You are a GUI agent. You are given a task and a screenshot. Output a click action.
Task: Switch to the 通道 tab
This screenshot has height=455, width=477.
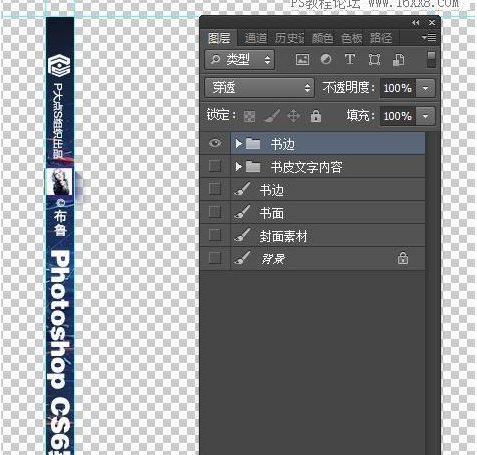click(256, 38)
